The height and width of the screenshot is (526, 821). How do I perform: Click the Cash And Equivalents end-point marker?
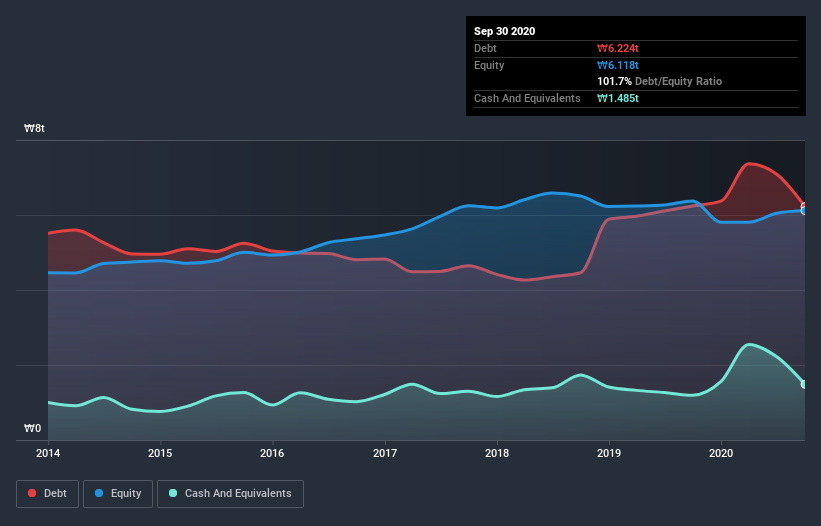804,384
